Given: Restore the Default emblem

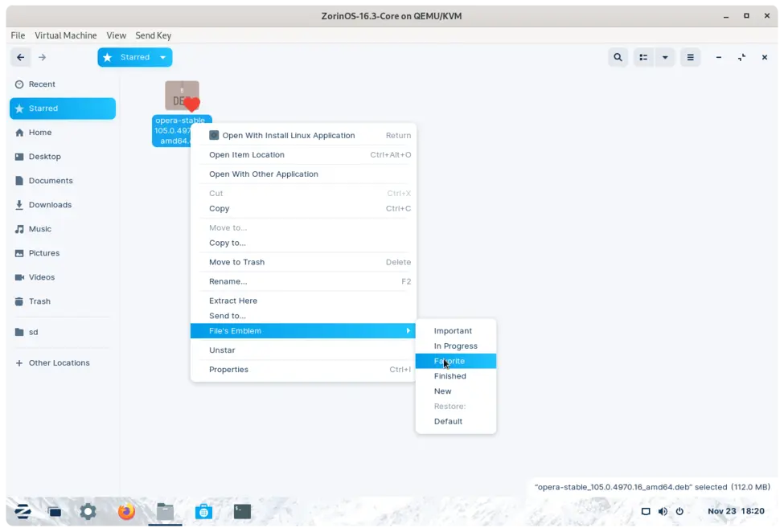Looking at the screenshot, I should [x=456, y=421].
